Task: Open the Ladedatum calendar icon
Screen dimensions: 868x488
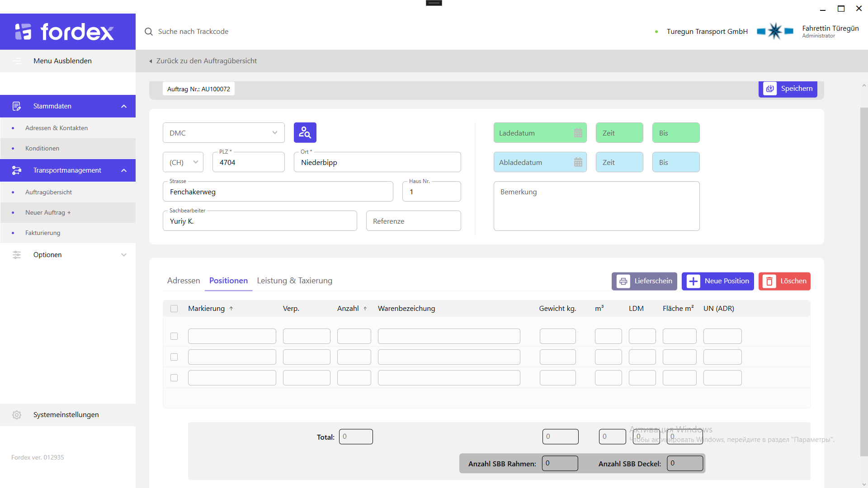Action: pos(578,133)
